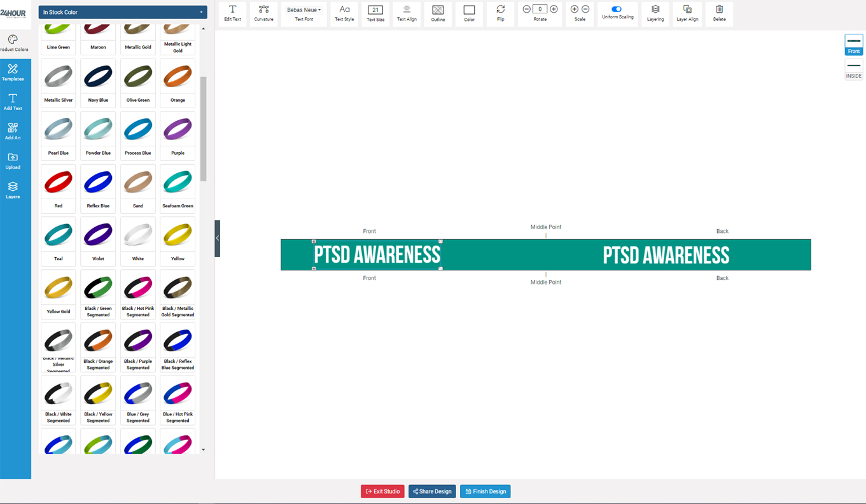The width and height of the screenshot is (866, 504).
Task: Scale down with the minus icon
Action: [585, 9]
